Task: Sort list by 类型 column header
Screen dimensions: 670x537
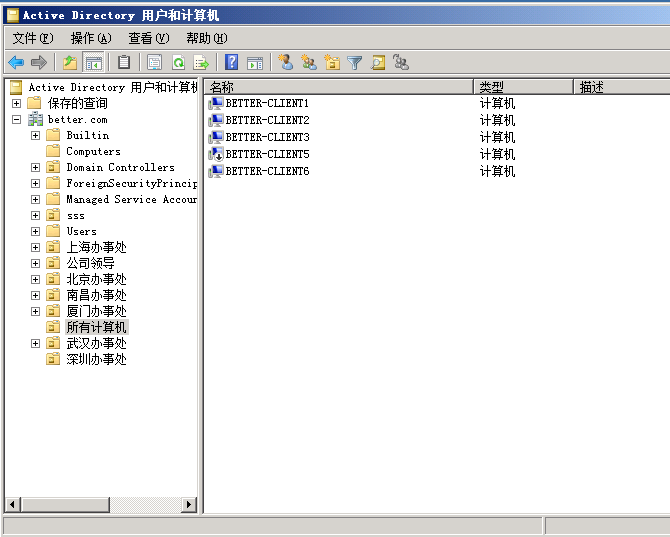Action: click(x=523, y=87)
